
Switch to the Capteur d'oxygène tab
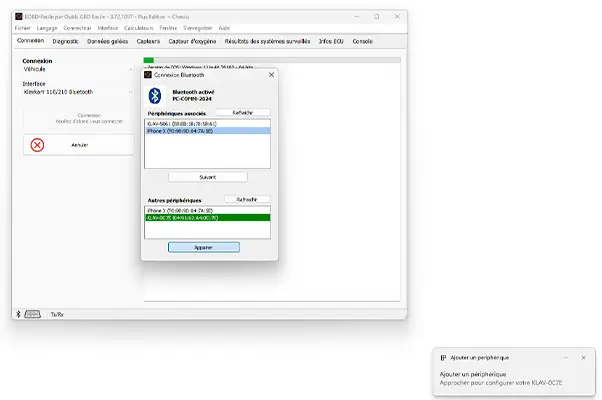(x=192, y=41)
